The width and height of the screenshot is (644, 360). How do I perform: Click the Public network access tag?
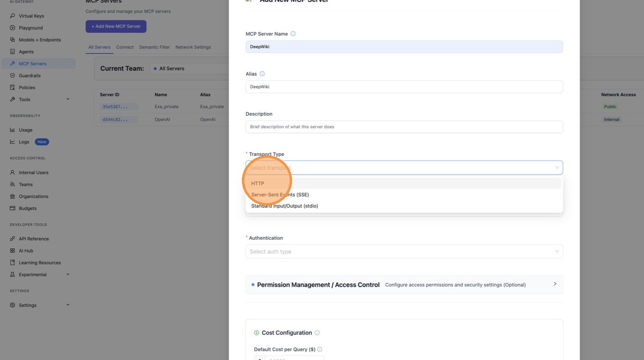[610, 107]
